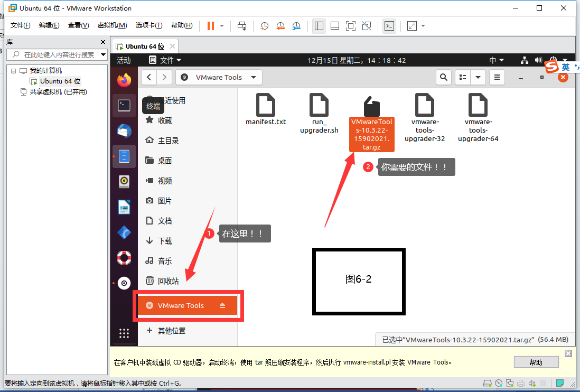Open the 文件 application menu in top bar

165,60
